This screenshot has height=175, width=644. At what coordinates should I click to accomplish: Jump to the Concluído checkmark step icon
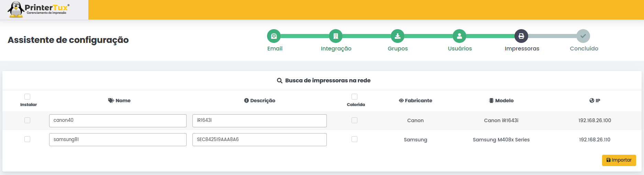[x=583, y=36]
